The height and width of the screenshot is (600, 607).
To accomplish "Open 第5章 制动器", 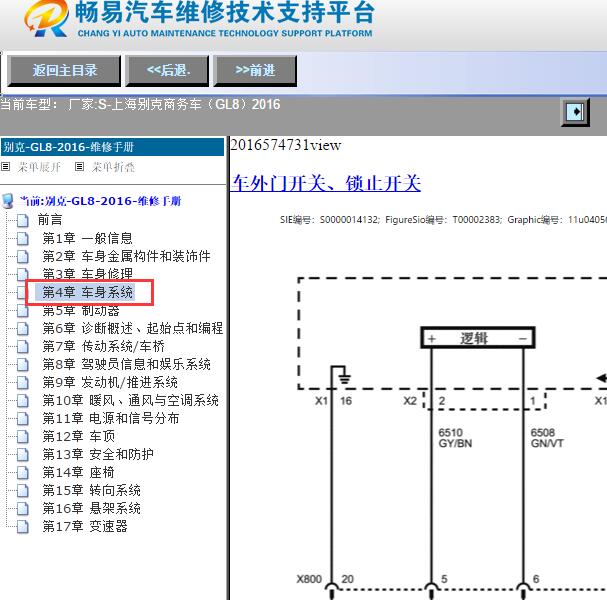I will (x=81, y=310).
